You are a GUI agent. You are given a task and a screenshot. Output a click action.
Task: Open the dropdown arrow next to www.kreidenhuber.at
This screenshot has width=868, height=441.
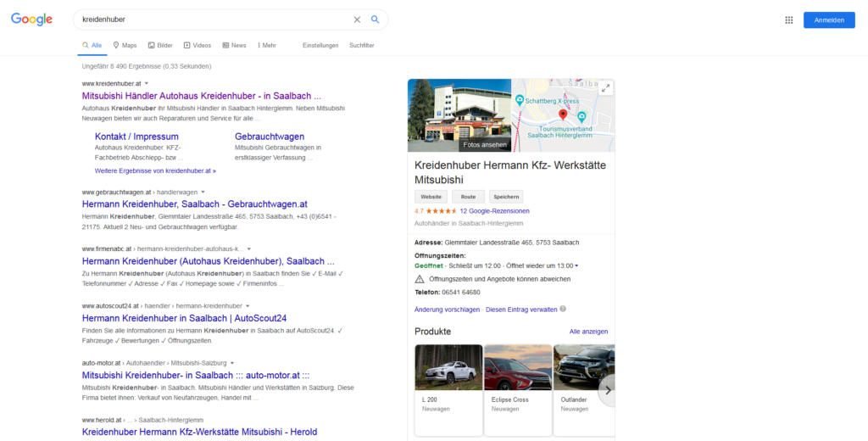coord(146,83)
